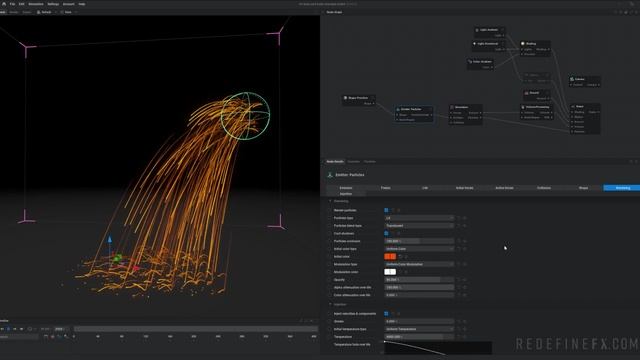Select the Light Ambient node title
Viewport: 640px width, 360px height.
click(489, 30)
